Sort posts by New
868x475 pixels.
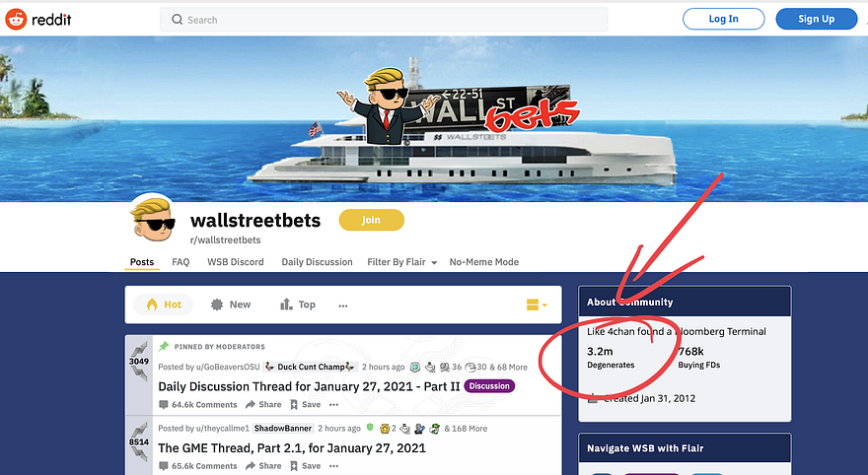pos(231,305)
